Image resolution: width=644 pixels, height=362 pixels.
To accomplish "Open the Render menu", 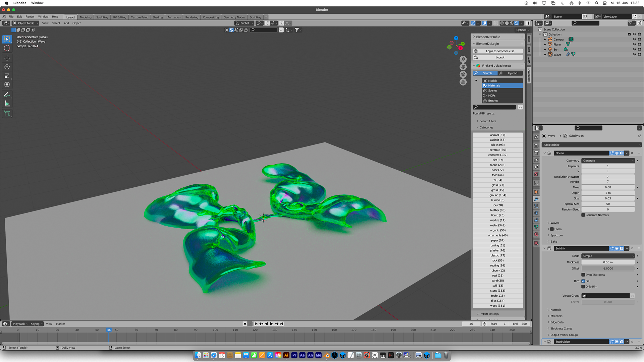I will click(x=30, y=16).
